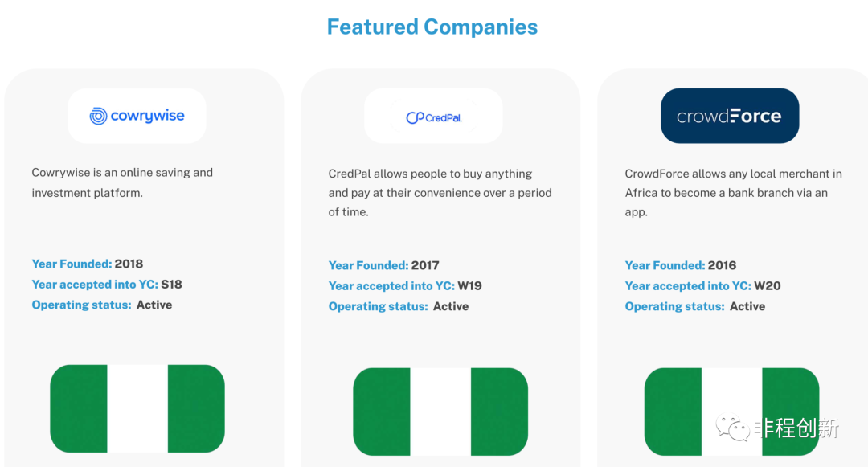Select Nigerian flag under CredPal card
The image size is (868, 467).
point(440,412)
